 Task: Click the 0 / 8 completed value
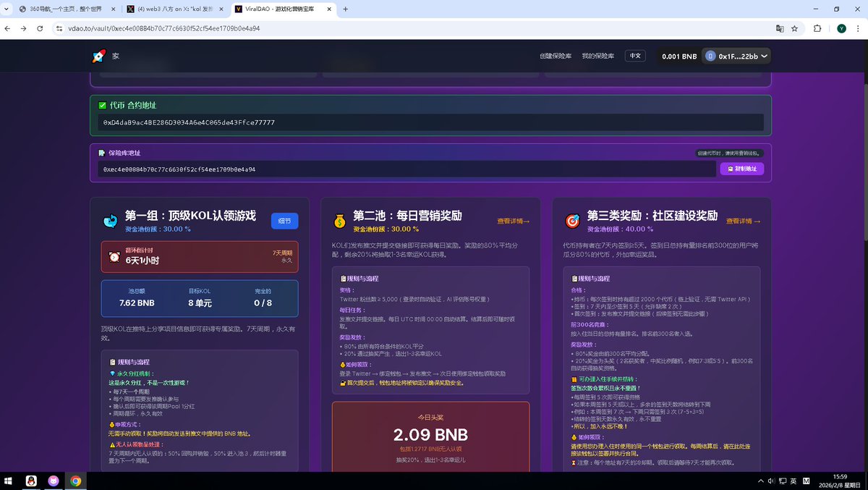pyautogui.click(x=263, y=303)
